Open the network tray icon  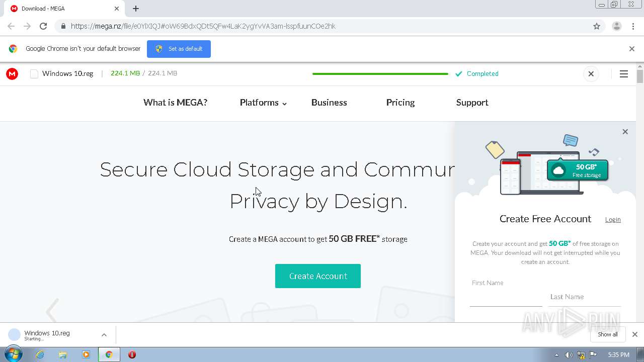click(x=581, y=355)
